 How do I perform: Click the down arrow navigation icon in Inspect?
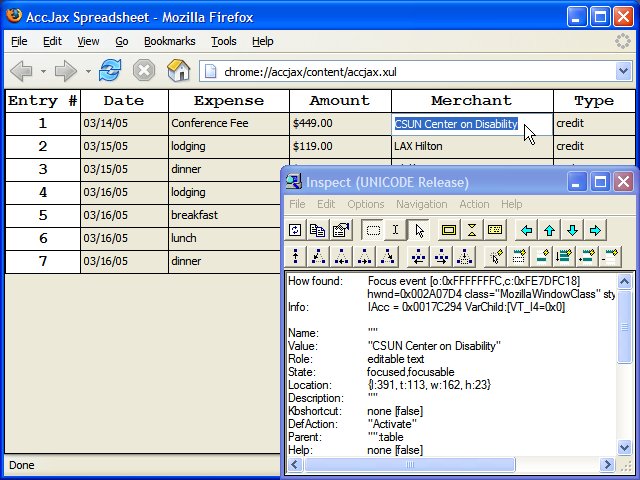pyautogui.click(x=572, y=230)
